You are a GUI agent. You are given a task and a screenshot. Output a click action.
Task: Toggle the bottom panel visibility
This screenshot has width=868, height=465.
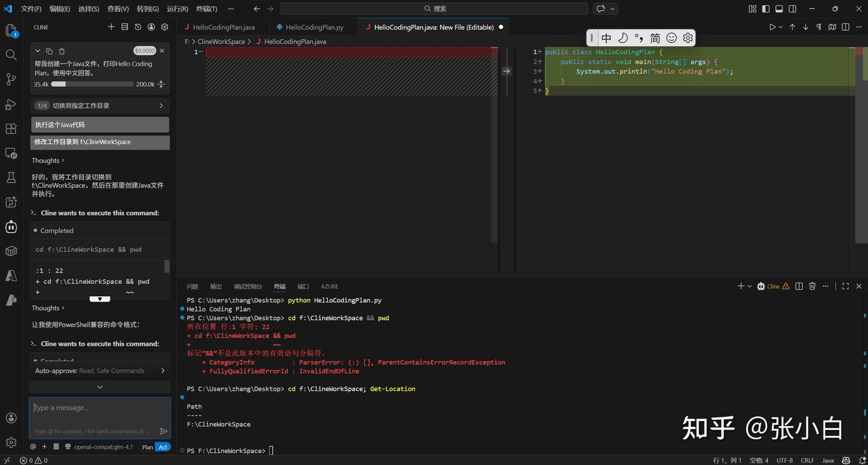779,9
